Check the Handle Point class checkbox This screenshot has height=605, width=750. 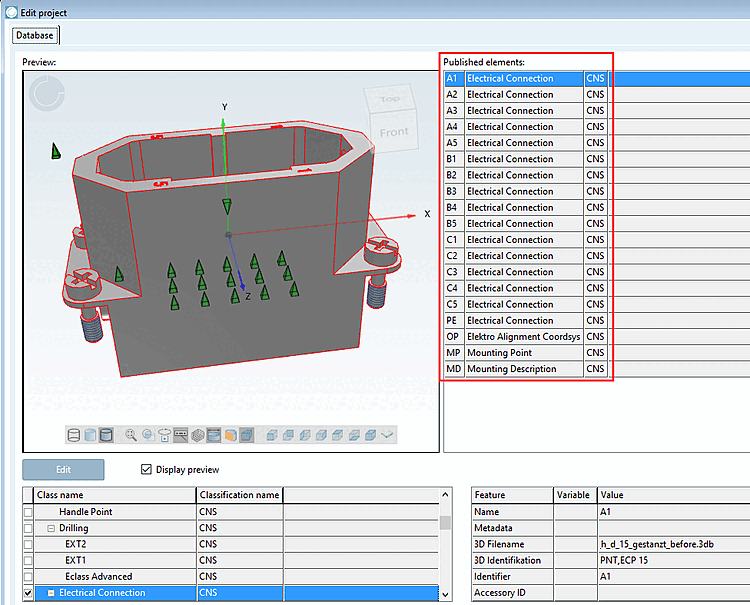28,512
